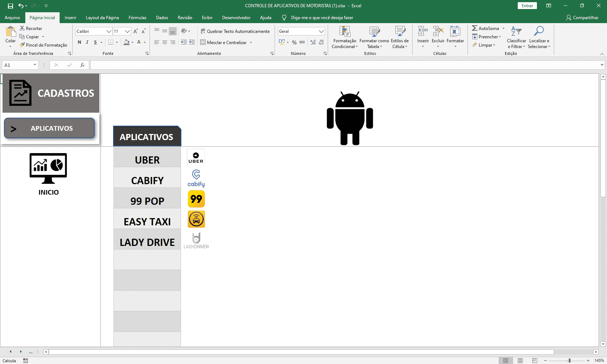607x364 pixels.
Task: Toggle underline S button
Action: (x=95, y=42)
